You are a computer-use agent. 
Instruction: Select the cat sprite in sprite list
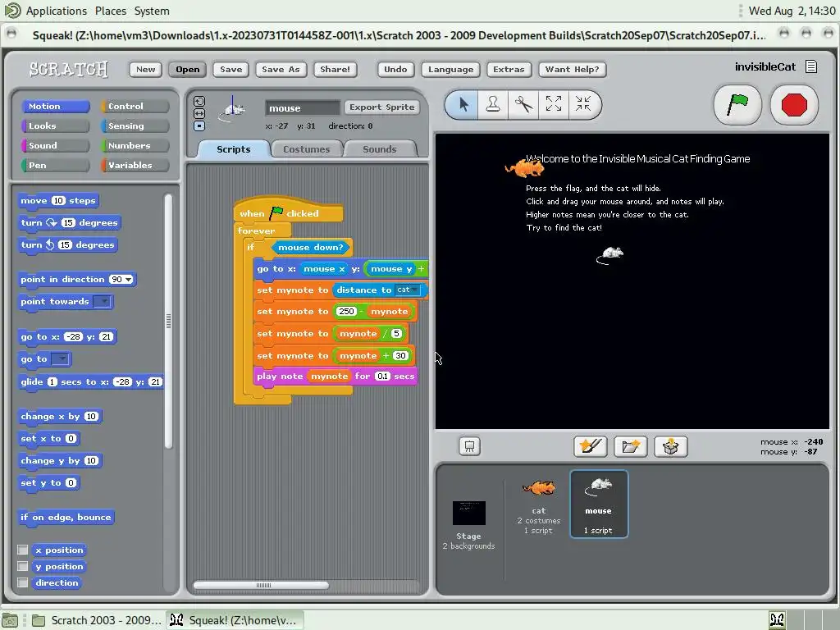tap(538, 504)
